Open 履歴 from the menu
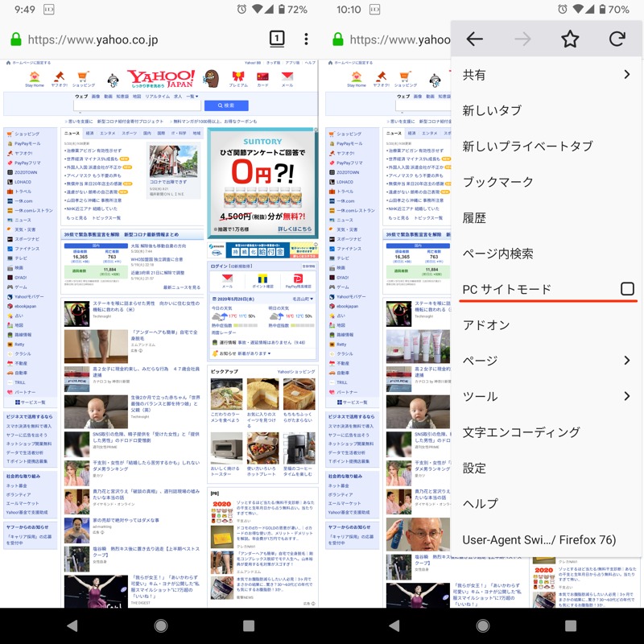Screen dimensions: 644x644 474,217
